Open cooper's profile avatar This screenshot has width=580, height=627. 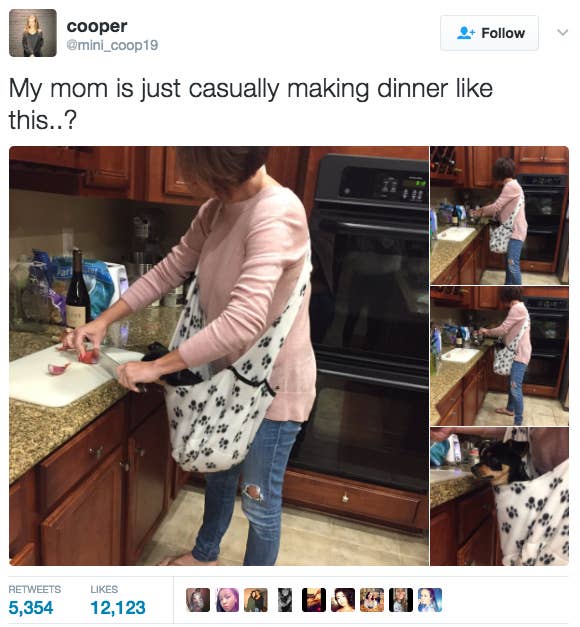[33, 33]
